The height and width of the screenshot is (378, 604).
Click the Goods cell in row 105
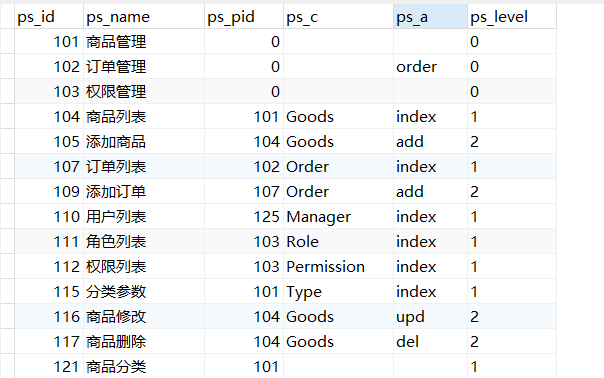tap(338, 142)
